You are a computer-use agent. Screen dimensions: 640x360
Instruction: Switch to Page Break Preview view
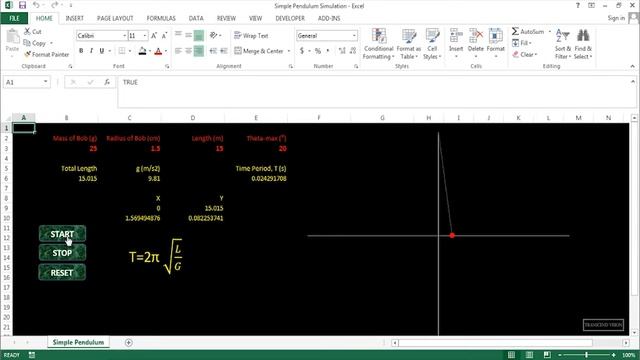[x=547, y=355]
